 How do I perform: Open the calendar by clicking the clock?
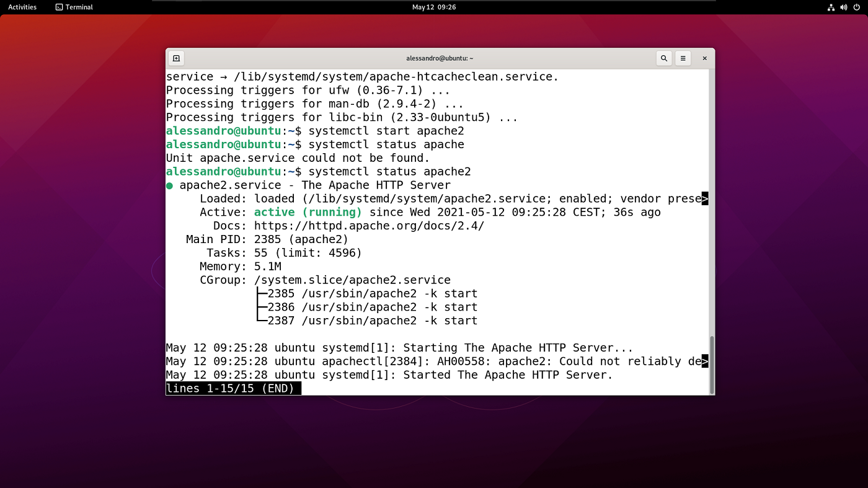(433, 7)
